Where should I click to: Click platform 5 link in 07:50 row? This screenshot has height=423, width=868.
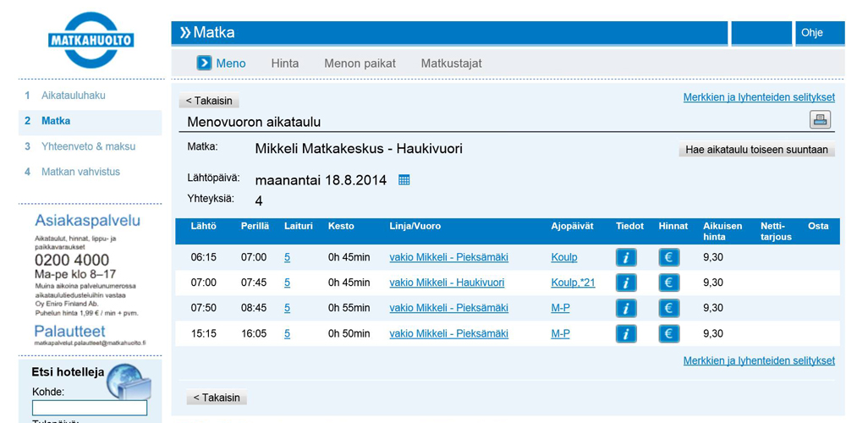(288, 309)
